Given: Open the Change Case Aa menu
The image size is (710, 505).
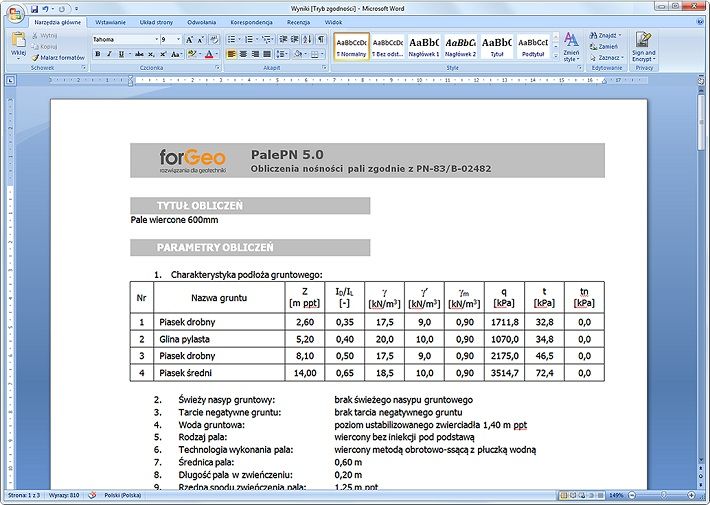Looking at the screenshot, I should [177, 54].
